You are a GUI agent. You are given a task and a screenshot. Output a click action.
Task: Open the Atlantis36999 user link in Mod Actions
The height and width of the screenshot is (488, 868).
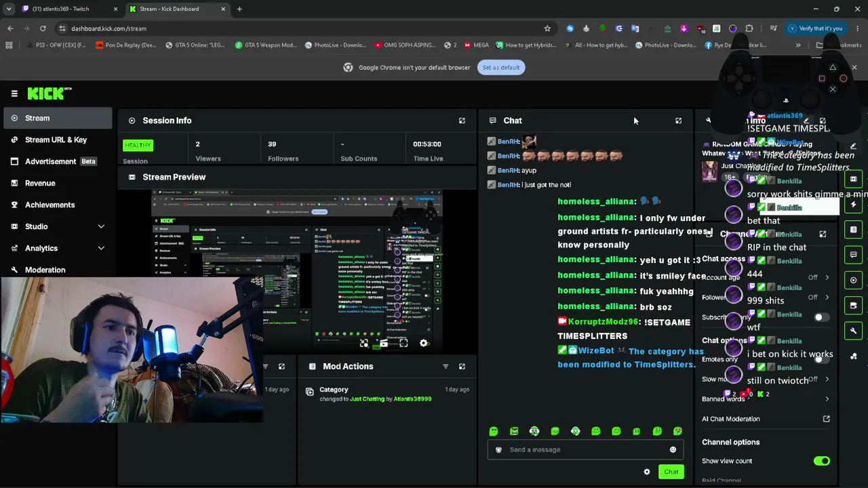(412, 399)
